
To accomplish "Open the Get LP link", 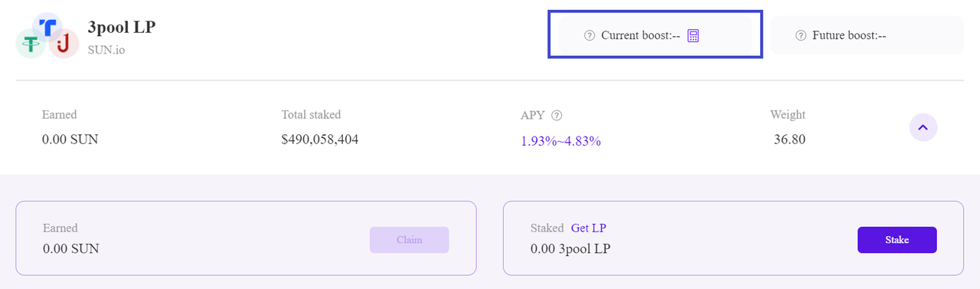I will coord(589,228).
